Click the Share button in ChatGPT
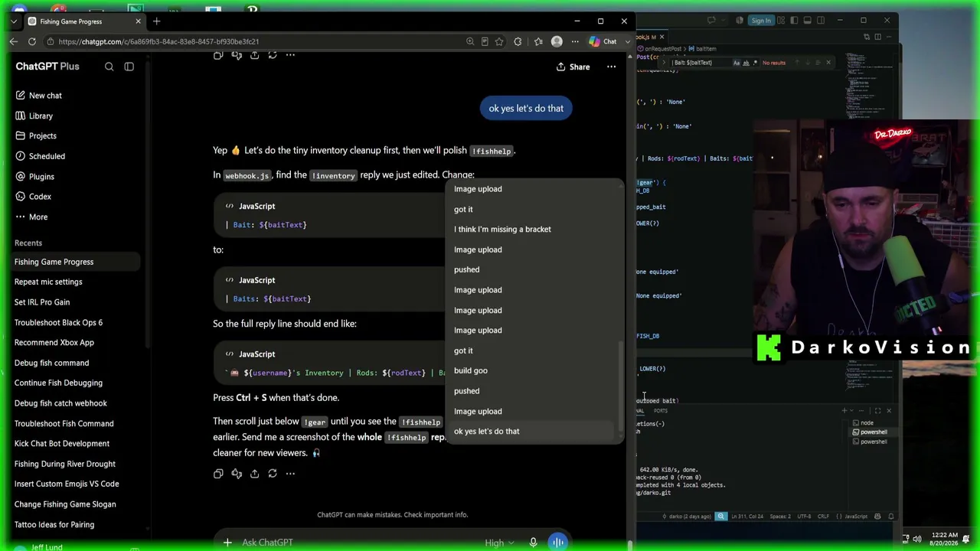Image resolution: width=980 pixels, height=551 pixels. pyautogui.click(x=573, y=67)
